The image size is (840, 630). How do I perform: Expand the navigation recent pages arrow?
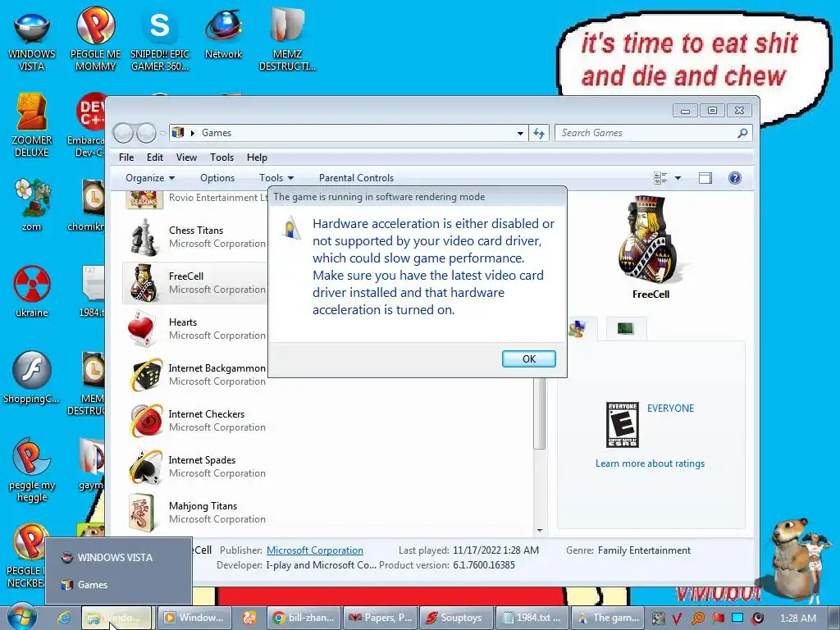pyautogui.click(x=162, y=134)
